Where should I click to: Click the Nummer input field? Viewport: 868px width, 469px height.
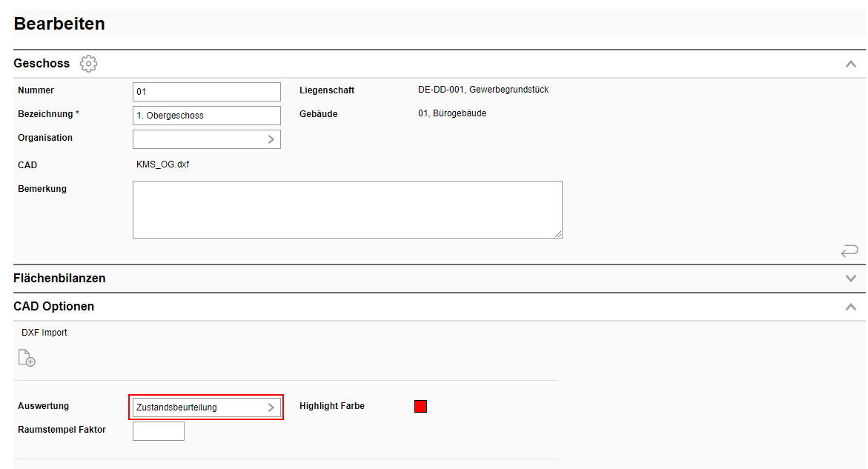(206, 91)
